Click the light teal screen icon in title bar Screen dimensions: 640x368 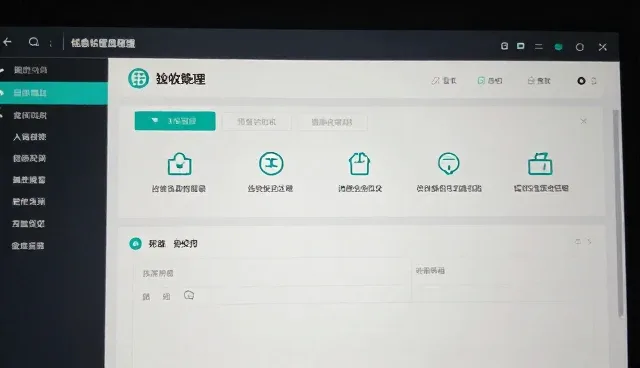(520, 46)
